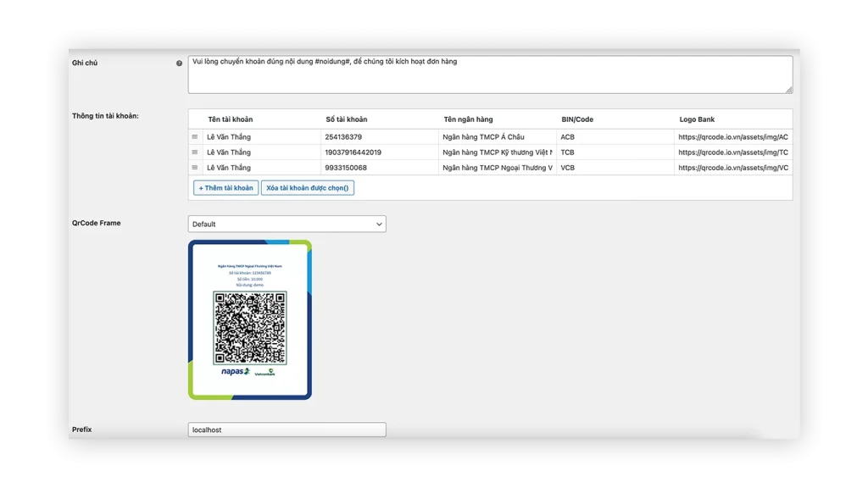The image size is (868, 488).
Task: Open the QrCode Frame dropdown
Action: (x=287, y=225)
